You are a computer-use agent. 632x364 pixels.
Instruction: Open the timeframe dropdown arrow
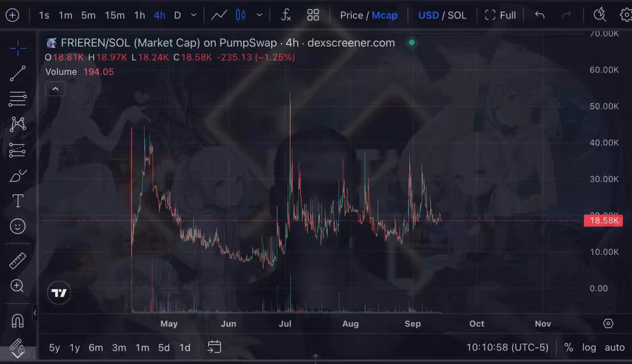click(x=194, y=15)
